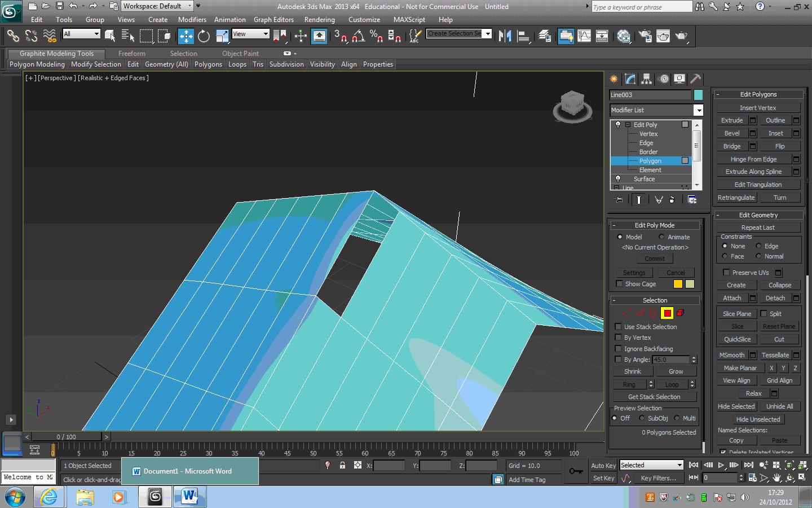The image size is (812, 508).
Task: Open the Hierarchy command panel tab
Action: pos(647,79)
